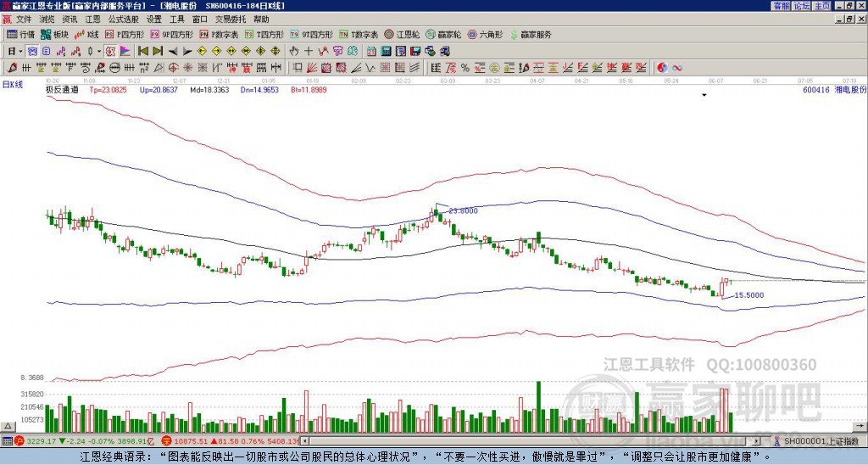Open the 设置 menu
Image resolution: width=868 pixels, height=465 pixels.
point(154,20)
